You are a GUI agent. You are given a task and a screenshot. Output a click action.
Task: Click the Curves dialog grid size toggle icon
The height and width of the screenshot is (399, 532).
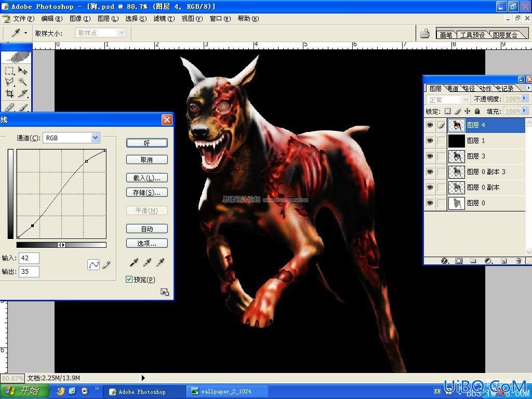pos(165,292)
